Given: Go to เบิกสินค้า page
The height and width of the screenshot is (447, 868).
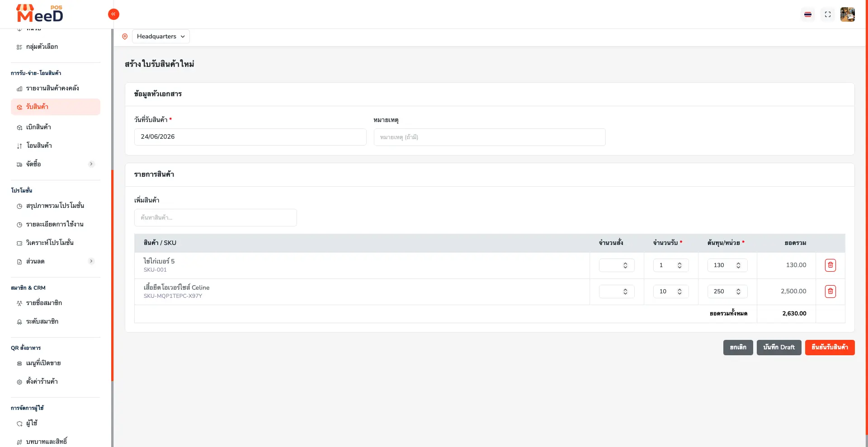Looking at the screenshot, I should (x=56, y=127).
